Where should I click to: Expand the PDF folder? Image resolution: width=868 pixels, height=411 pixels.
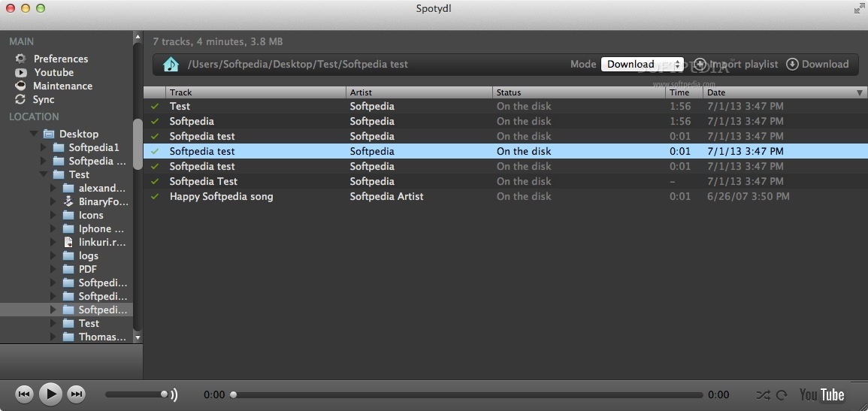(53, 269)
